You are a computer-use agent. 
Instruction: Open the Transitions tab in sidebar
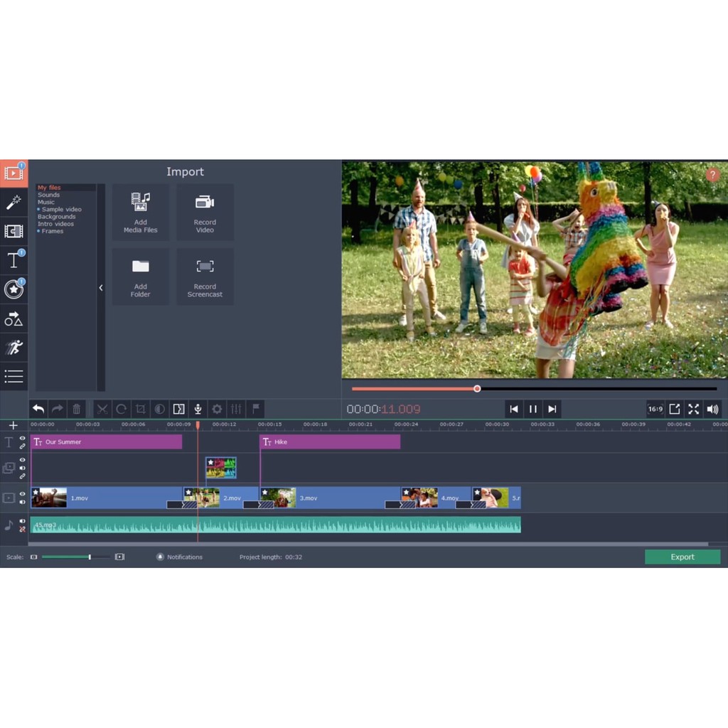[x=14, y=231]
